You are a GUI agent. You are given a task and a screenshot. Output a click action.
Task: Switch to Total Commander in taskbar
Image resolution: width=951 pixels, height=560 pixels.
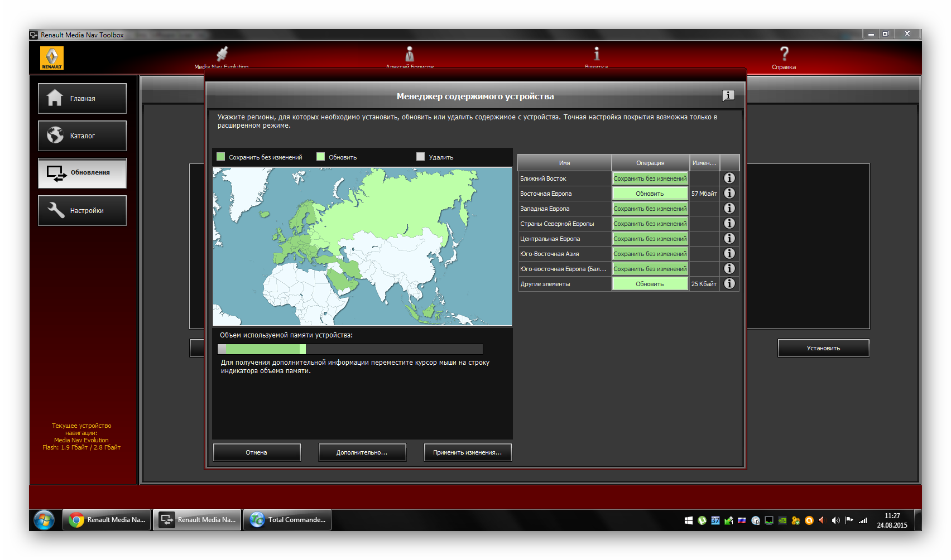pyautogui.click(x=287, y=520)
